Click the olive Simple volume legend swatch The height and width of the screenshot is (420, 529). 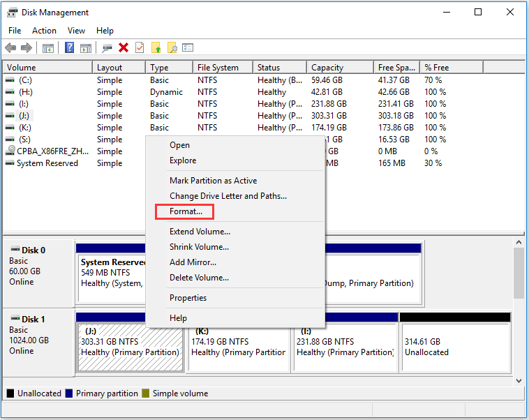tap(145, 393)
